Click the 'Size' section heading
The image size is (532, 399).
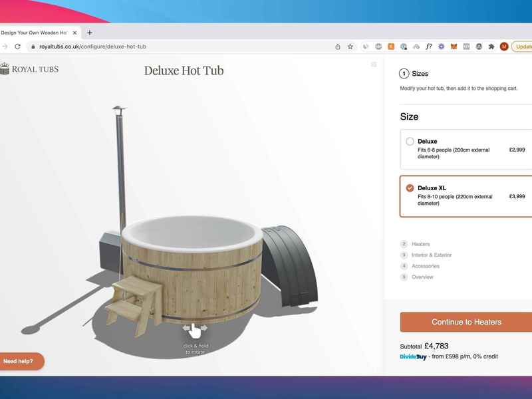click(409, 117)
